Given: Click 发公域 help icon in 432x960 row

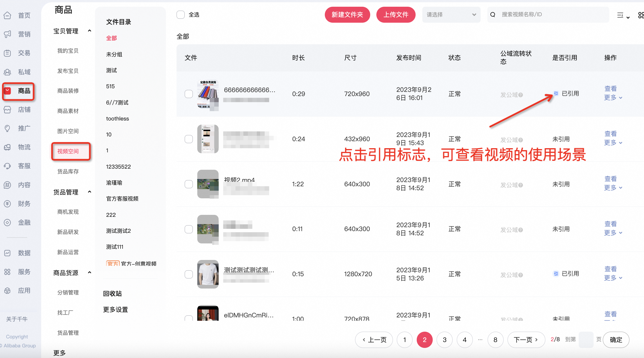Looking at the screenshot, I should click(521, 140).
